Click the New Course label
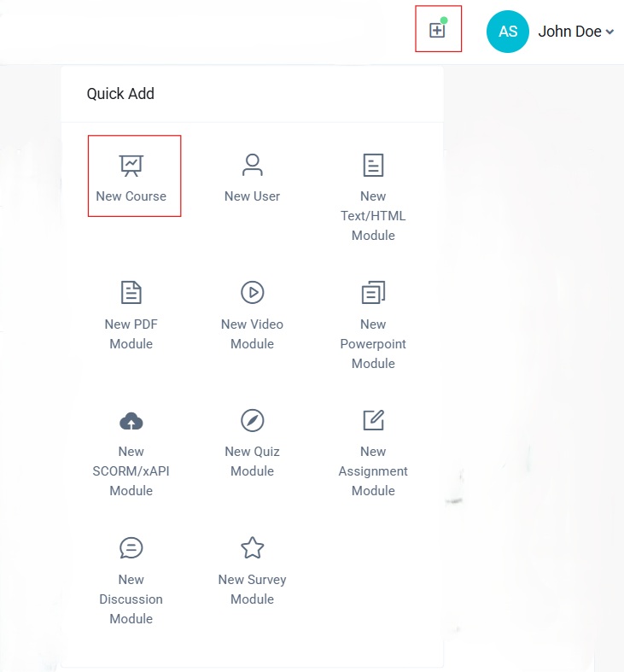Image resolution: width=624 pixels, height=672 pixels. pyautogui.click(x=131, y=196)
